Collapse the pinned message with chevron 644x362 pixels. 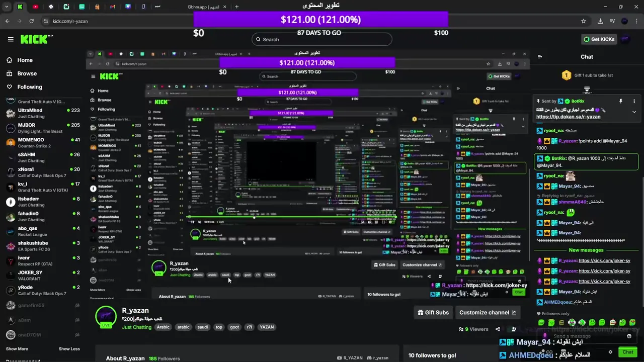[x=634, y=112]
